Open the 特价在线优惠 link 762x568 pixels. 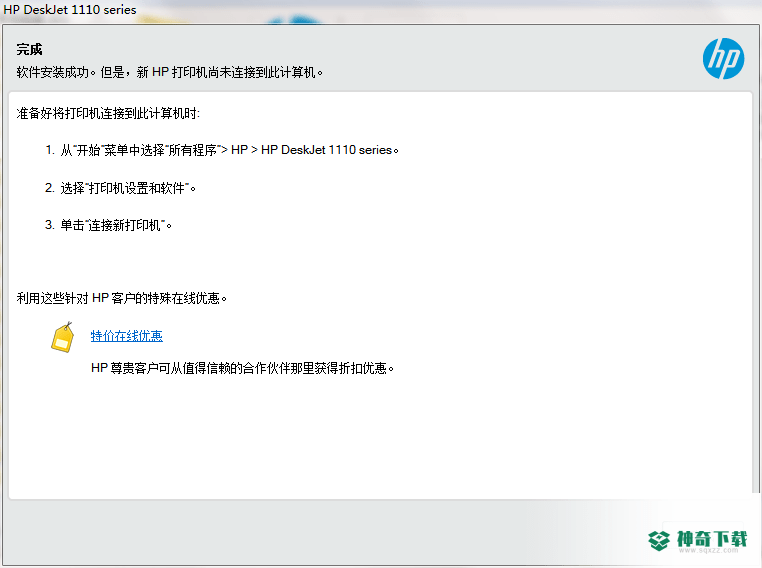(x=126, y=336)
